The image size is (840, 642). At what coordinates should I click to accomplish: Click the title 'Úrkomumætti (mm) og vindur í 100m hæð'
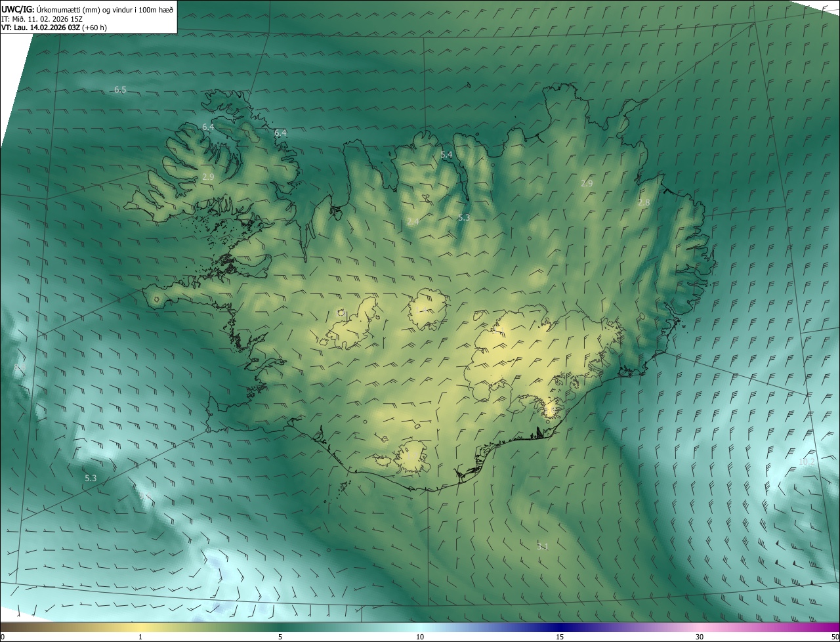coord(105,9)
